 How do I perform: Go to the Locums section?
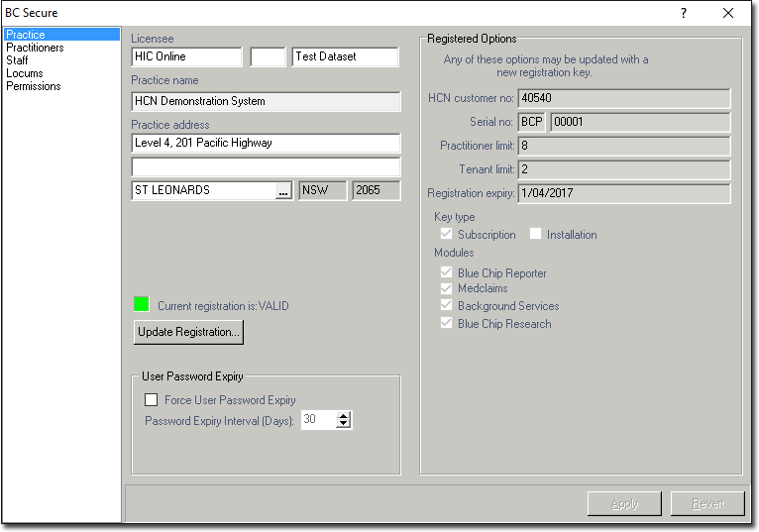point(24,73)
